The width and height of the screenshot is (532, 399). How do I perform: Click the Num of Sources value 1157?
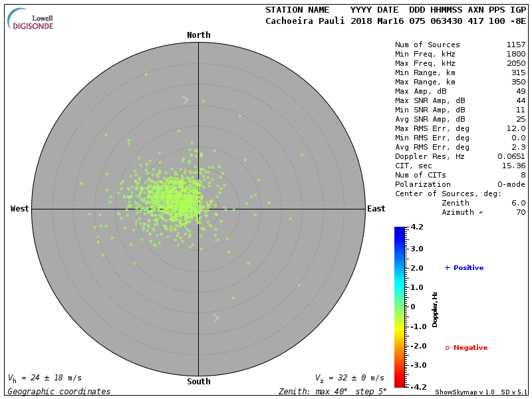coord(516,45)
